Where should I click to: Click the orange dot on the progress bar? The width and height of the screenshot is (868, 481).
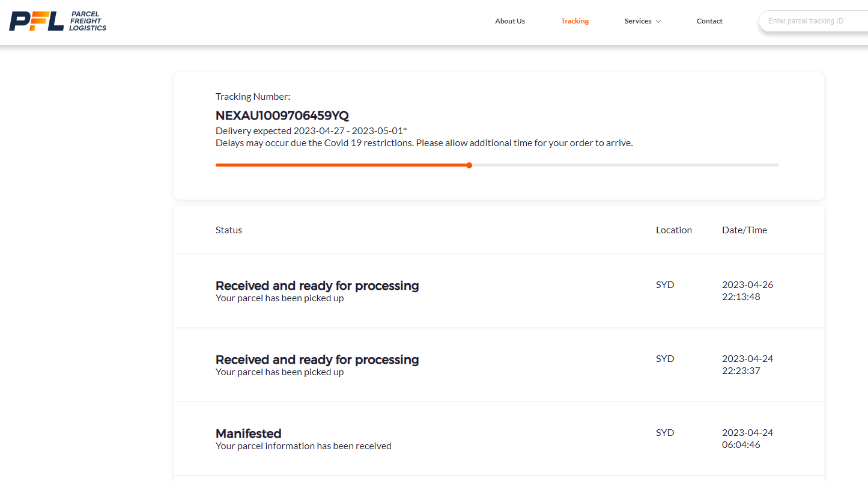[x=469, y=165]
